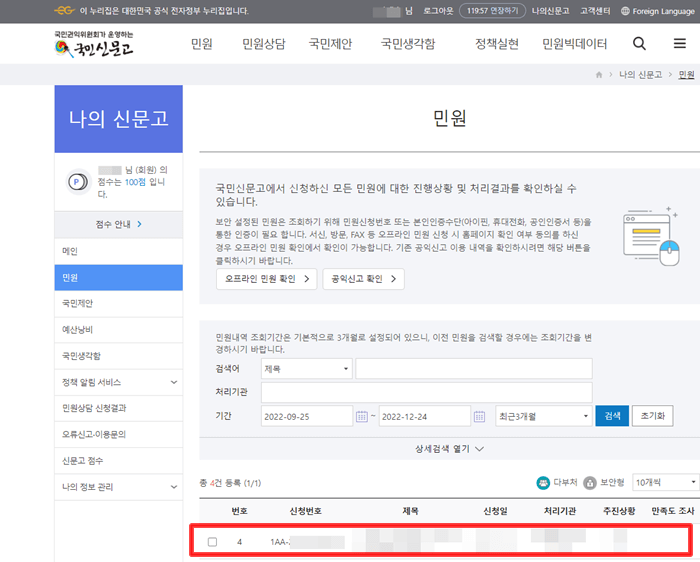Click the 처리기관 column header

560,511
